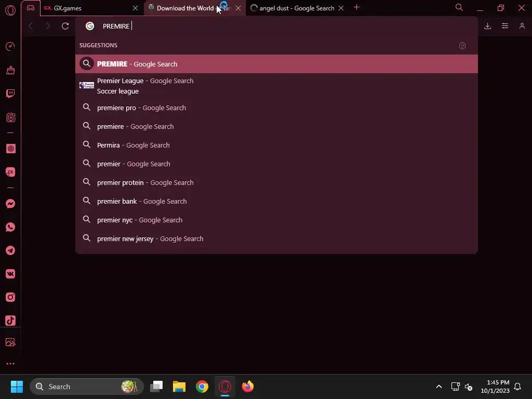The height and width of the screenshot is (399, 532).
Task: Select premier protein suggestion
Action: [x=276, y=182]
